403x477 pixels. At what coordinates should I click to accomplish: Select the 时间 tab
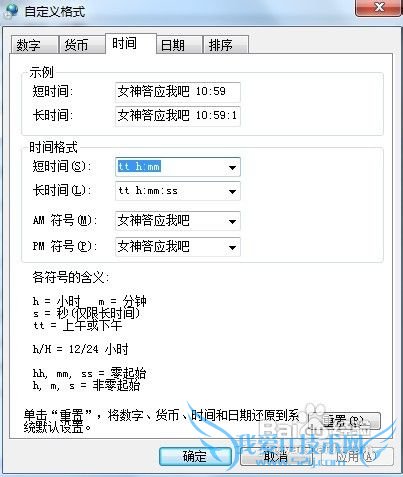point(131,43)
